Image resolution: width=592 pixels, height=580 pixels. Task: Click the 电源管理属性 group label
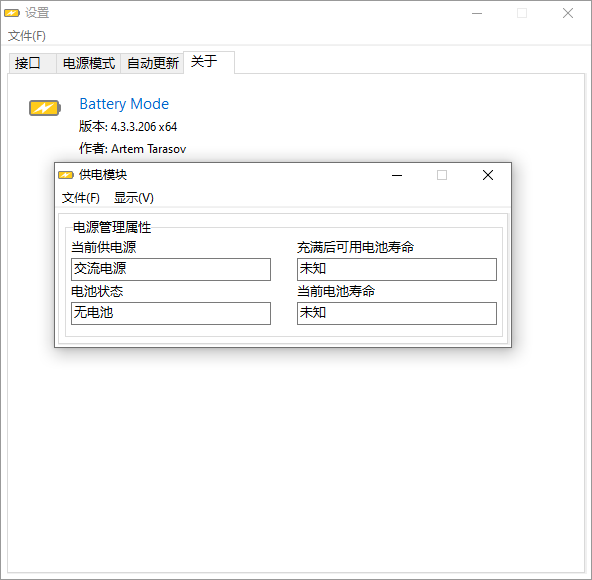tap(112, 227)
